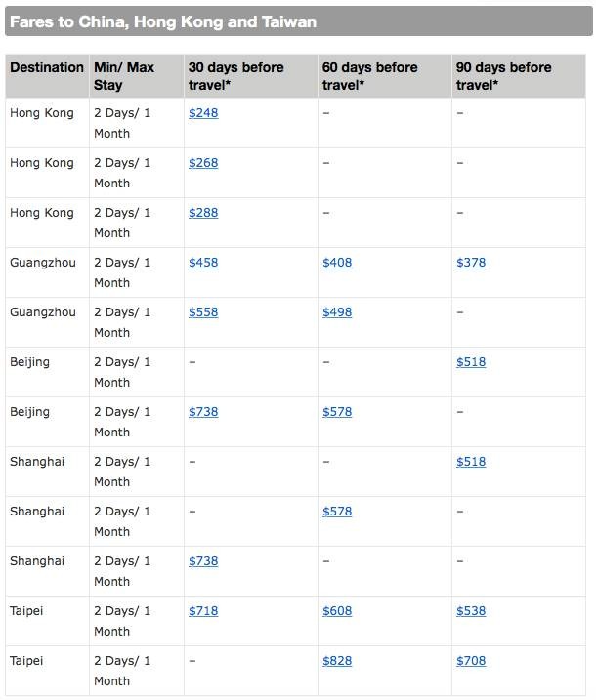596x700 pixels.
Task: Select the $378 Guangzhou 90-day fare
Action: tap(471, 263)
